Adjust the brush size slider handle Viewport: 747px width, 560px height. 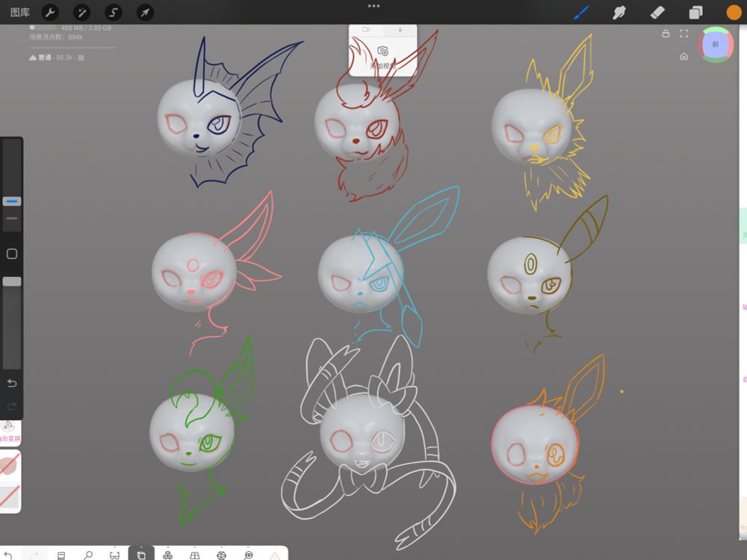pos(12,202)
